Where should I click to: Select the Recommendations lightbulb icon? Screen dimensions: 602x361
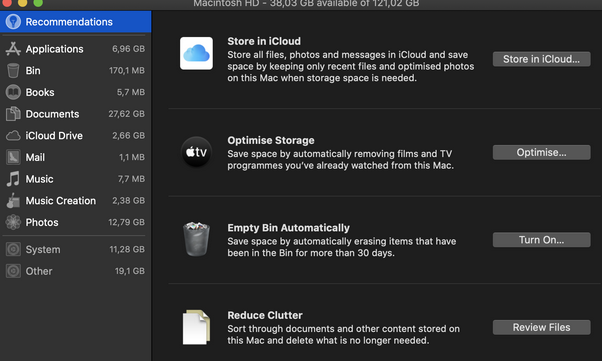coord(13,22)
